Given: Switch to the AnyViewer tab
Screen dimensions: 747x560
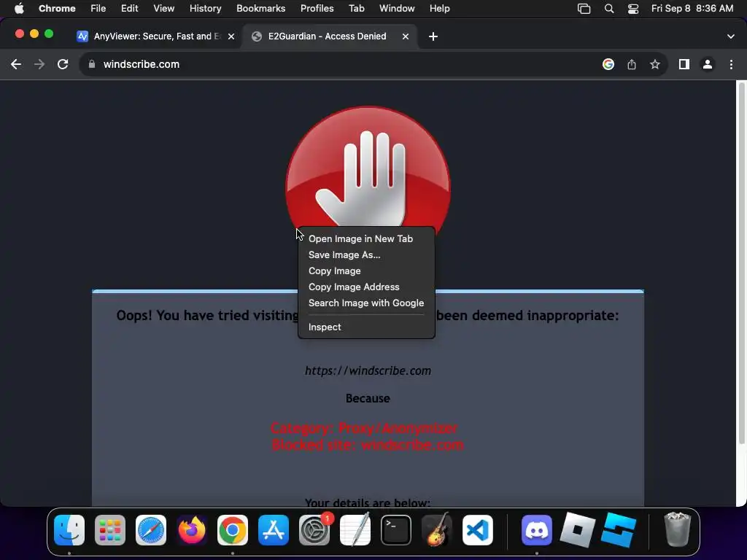Looking at the screenshot, I should tap(156, 36).
